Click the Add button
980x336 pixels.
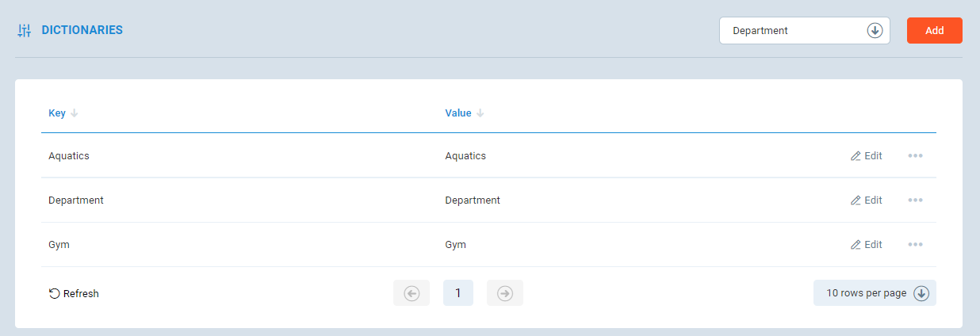[934, 31]
